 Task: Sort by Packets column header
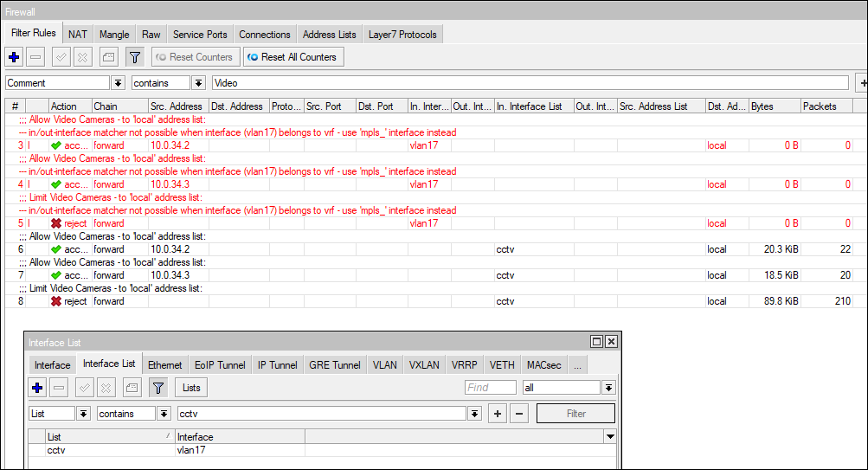pos(826,106)
